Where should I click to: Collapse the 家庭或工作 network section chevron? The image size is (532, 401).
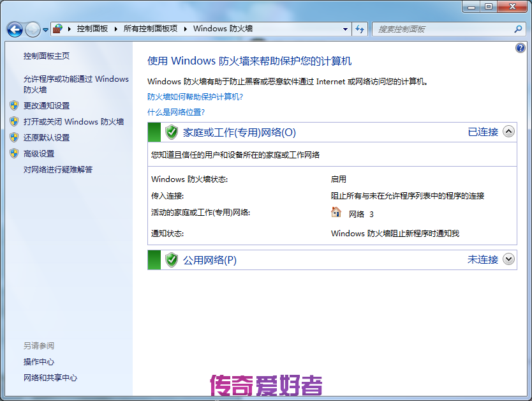click(508, 132)
